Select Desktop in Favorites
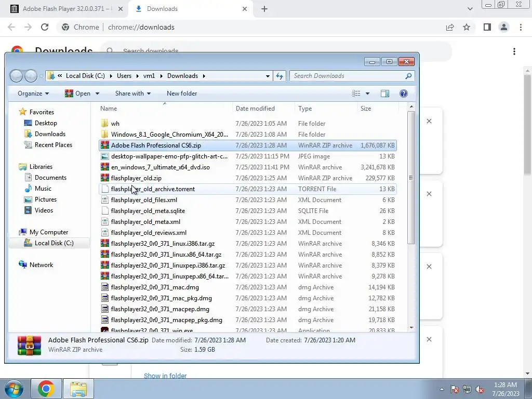The width and height of the screenshot is (532, 399). pyautogui.click(x=46, y=123)
